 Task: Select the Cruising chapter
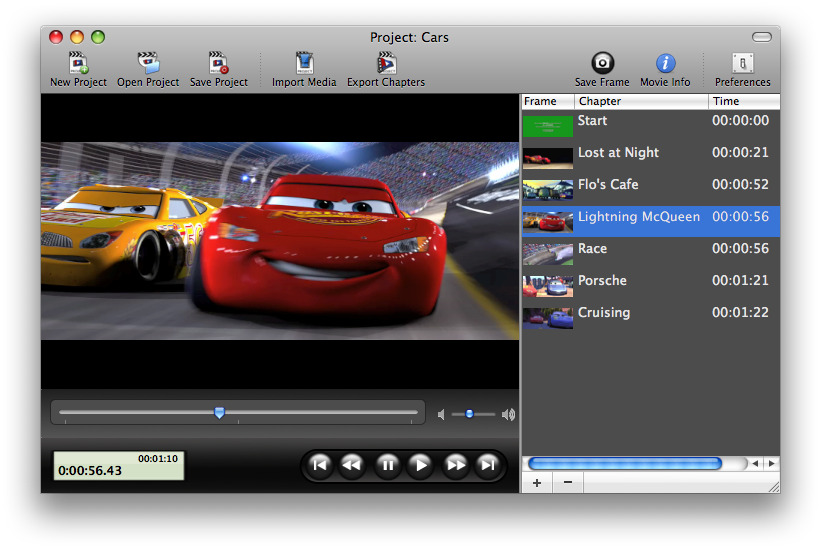pyautogui.click(x=650, y=317)
